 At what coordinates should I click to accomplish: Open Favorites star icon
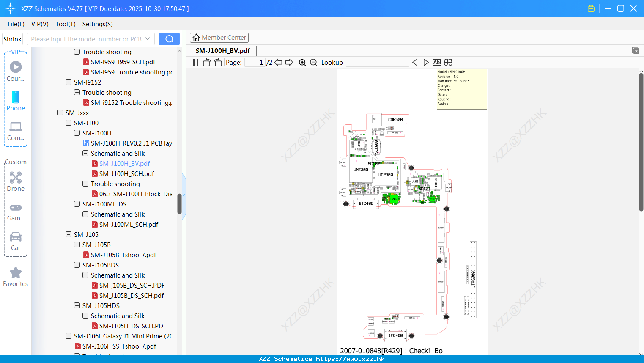[16, 277]
